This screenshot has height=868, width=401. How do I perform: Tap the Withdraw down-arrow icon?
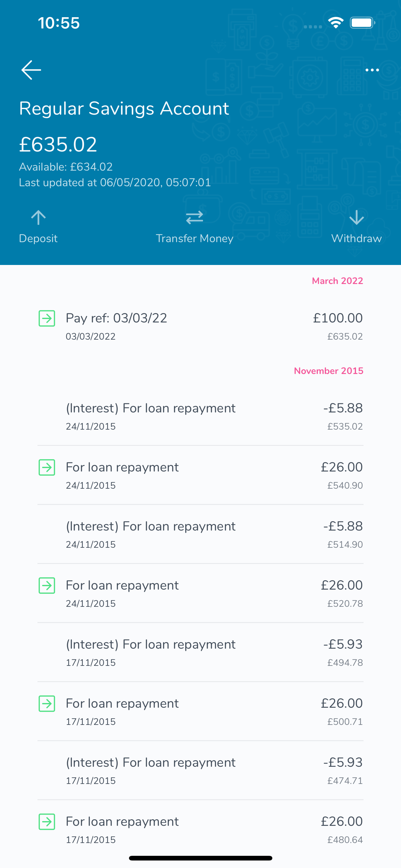[356, 218]
